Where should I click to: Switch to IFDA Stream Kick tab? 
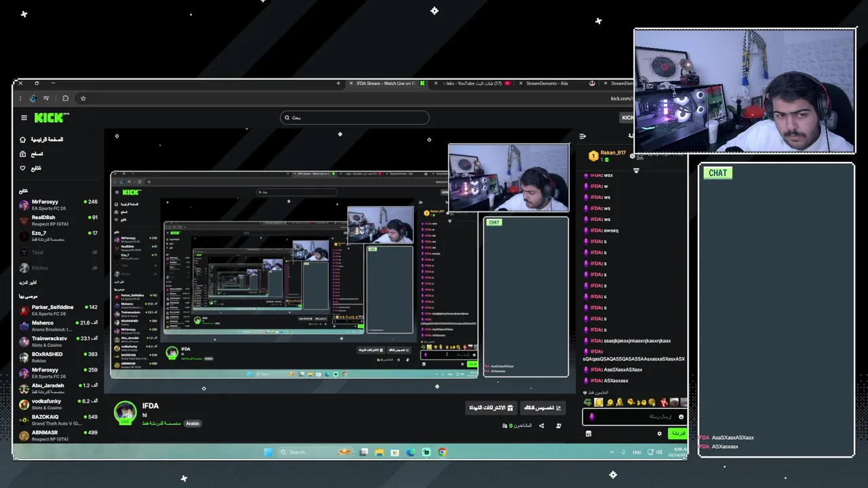(388, 83)
